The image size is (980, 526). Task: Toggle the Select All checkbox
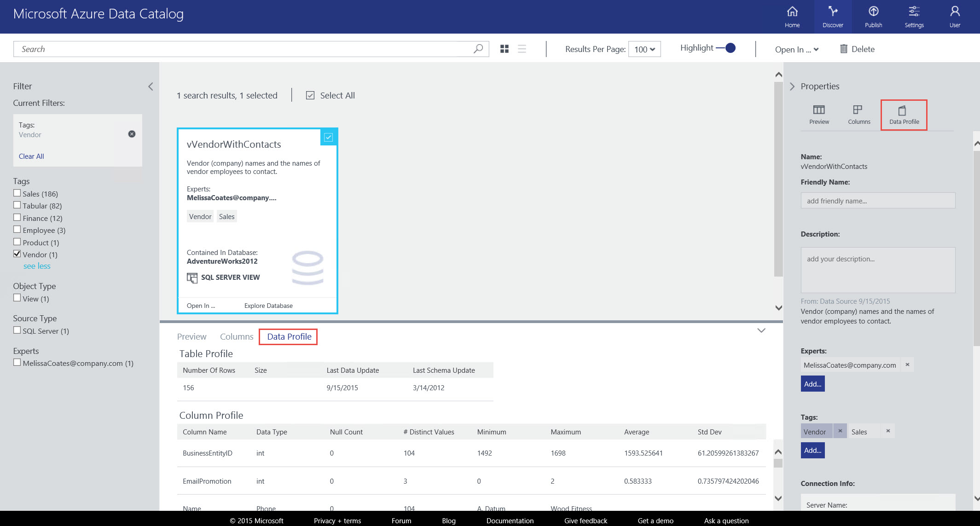tap(310, 95)
